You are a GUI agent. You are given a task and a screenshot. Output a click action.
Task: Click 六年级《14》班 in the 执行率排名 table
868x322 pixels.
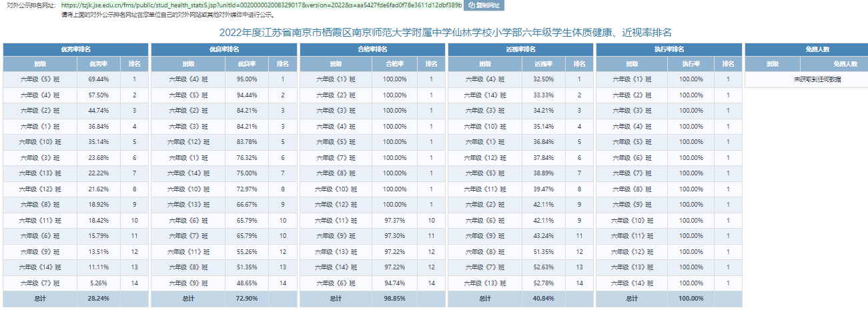click(x=632, y=283)
